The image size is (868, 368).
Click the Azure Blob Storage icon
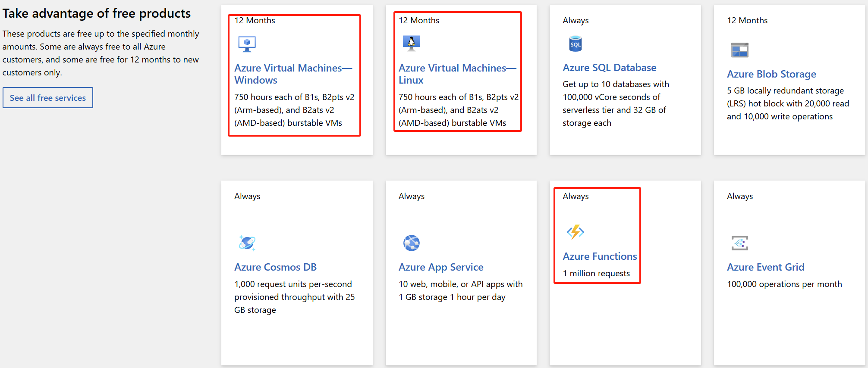tap(739, 50)
